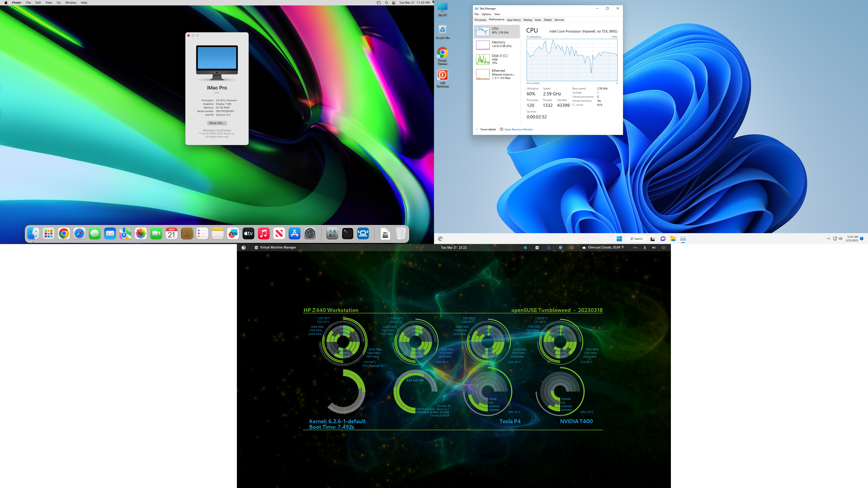Open Safari from the dock
Screen dimensions: 868x488
click(x=79, y=233)
